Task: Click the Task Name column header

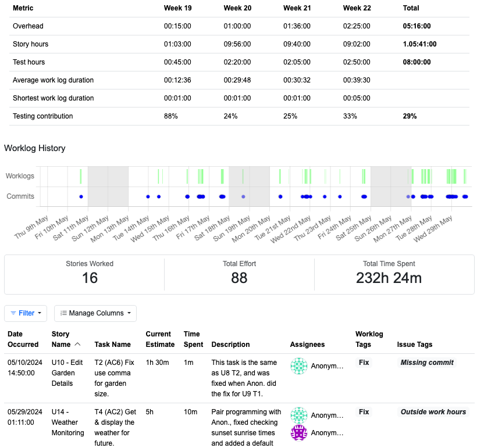Action: 113,345
